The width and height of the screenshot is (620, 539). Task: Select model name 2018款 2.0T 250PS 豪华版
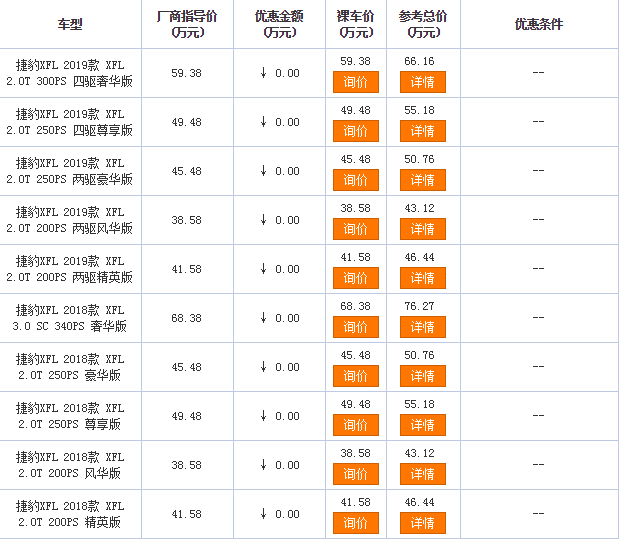(70, 367)
